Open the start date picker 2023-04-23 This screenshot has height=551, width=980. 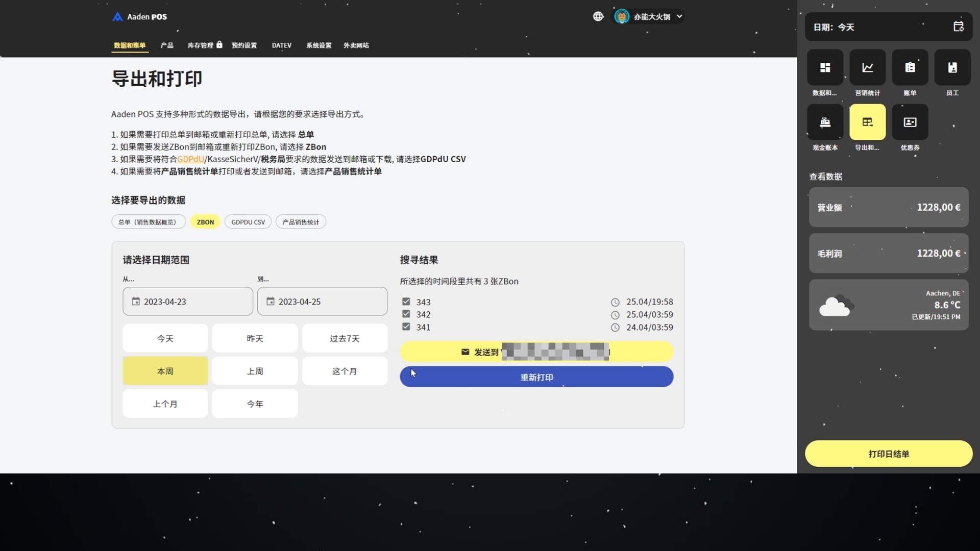coord(187,302)
